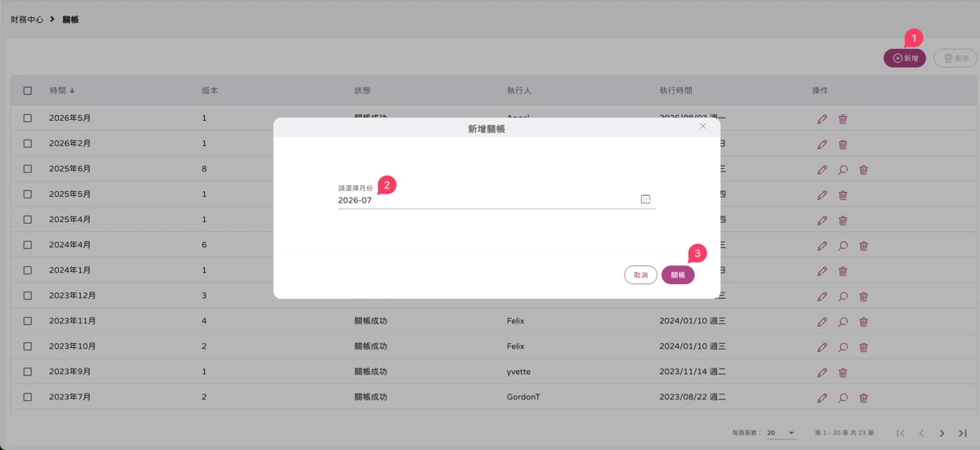This screenshot has width=980, height=450.
Task: Check the 2024年4月 row checkbox
Action: pos(28,245)
